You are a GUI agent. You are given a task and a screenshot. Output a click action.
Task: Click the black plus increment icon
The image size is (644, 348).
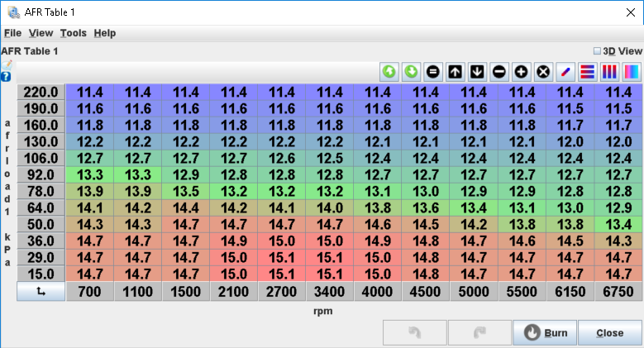coord(521,72)
